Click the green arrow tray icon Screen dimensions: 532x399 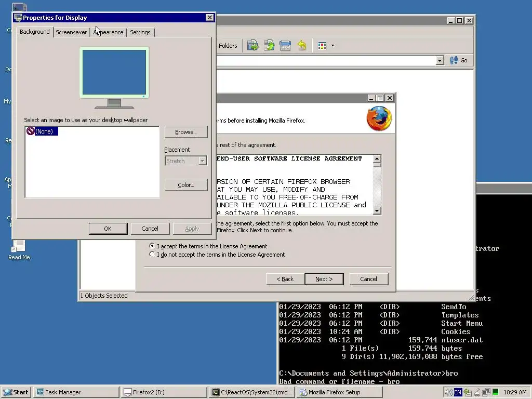point(468,392)
